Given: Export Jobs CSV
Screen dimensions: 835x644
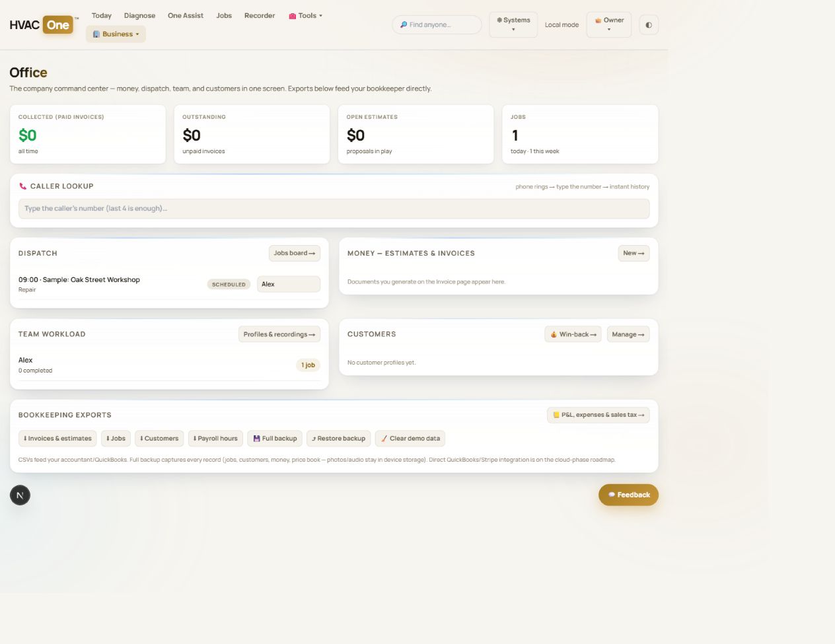Looking at the screenshot, I should (x=116, y=439).
